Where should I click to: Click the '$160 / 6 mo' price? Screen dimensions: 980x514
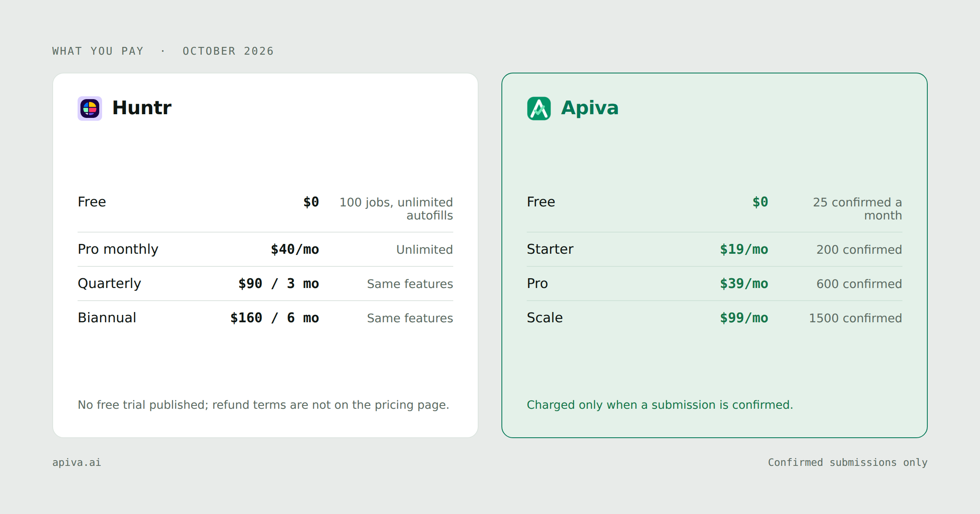274,318
